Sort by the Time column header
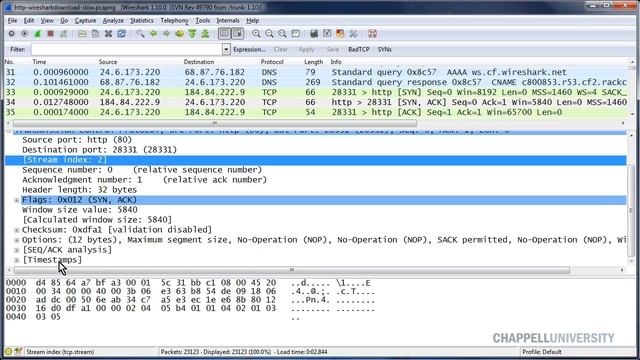Screen dimensions: 640x360 click(39, 62)
